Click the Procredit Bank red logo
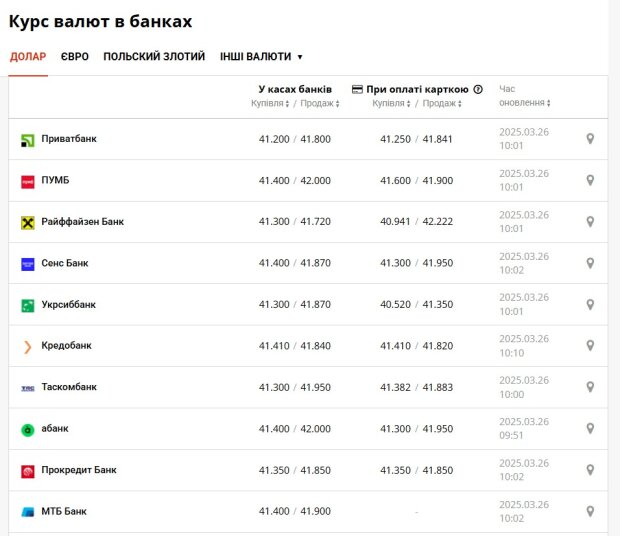 pos(28,471)
